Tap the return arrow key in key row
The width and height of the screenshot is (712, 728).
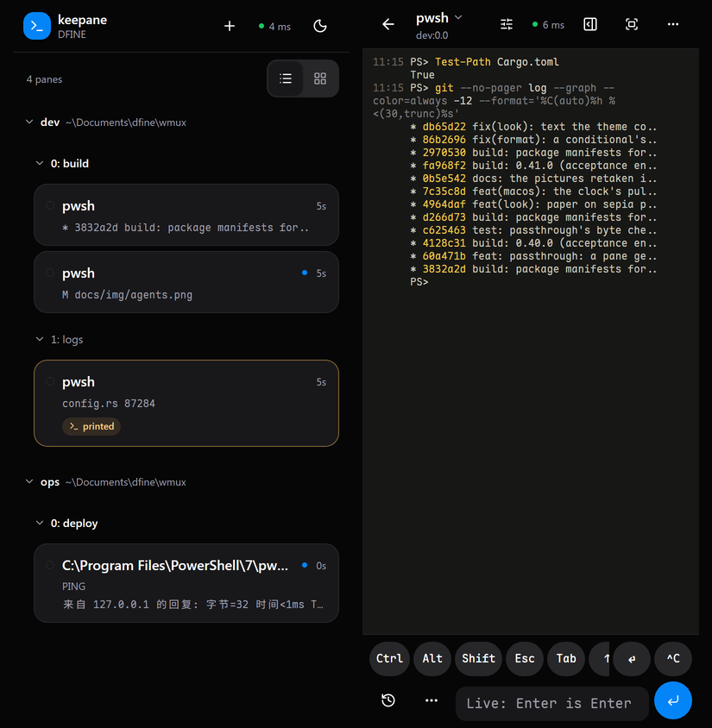coord(632,659)
